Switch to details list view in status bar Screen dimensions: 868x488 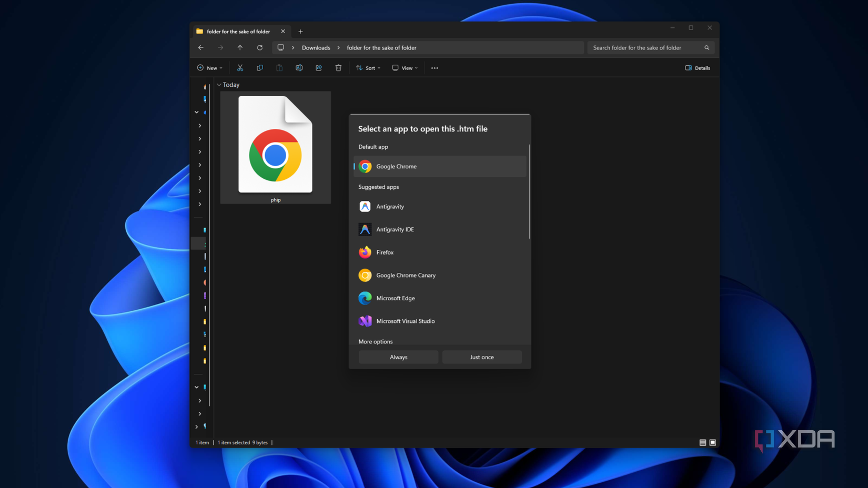coord(703,443)
